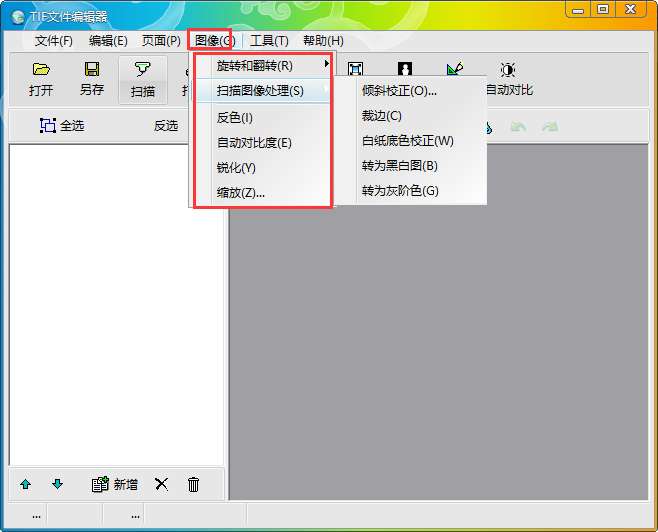Click the crop frame icon in the toolbar
The height and width of the screenshot is (532, 658).
click(355, 69)
